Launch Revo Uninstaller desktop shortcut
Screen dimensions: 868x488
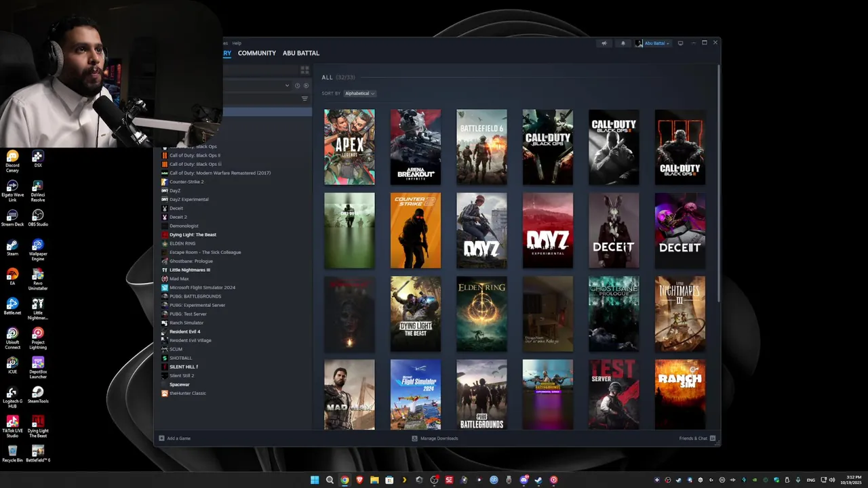coord(38,279)
